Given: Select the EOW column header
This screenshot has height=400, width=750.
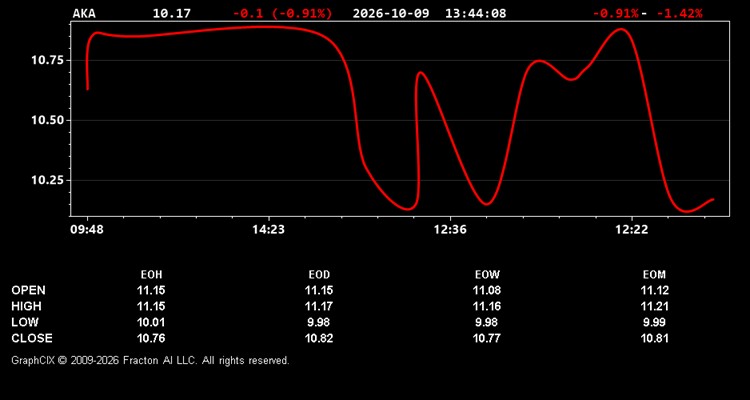Looking at the screenshot, I should (x=487, y=275).
